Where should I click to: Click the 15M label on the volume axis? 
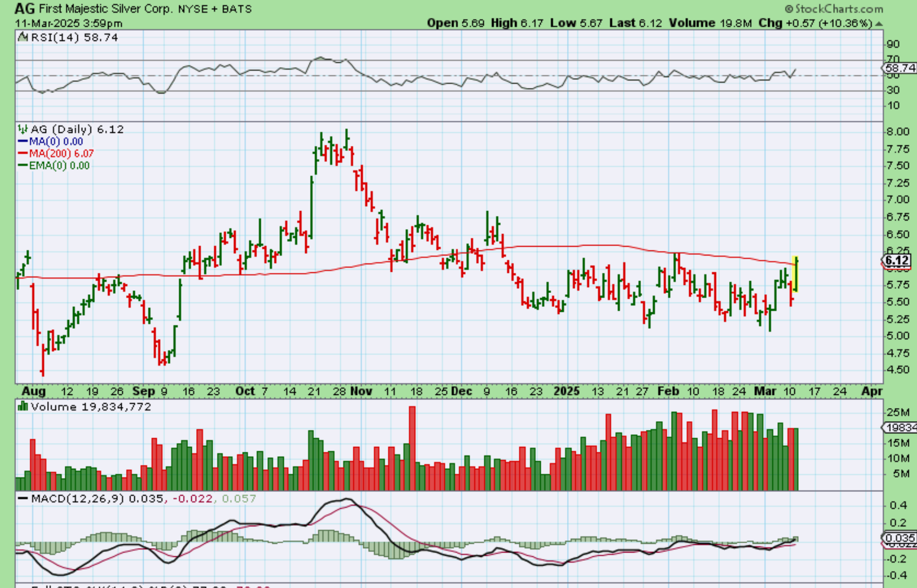[x=899, y=443]
